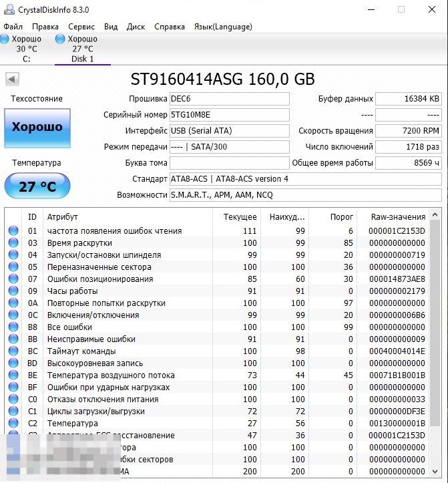
Task: Open the Вид menu
Action: coord(111,27)
